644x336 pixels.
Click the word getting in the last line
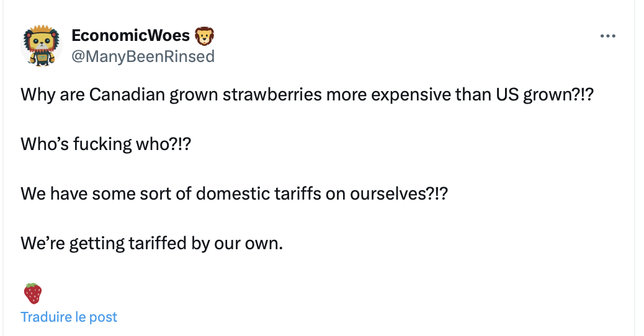tap(97, 244)
